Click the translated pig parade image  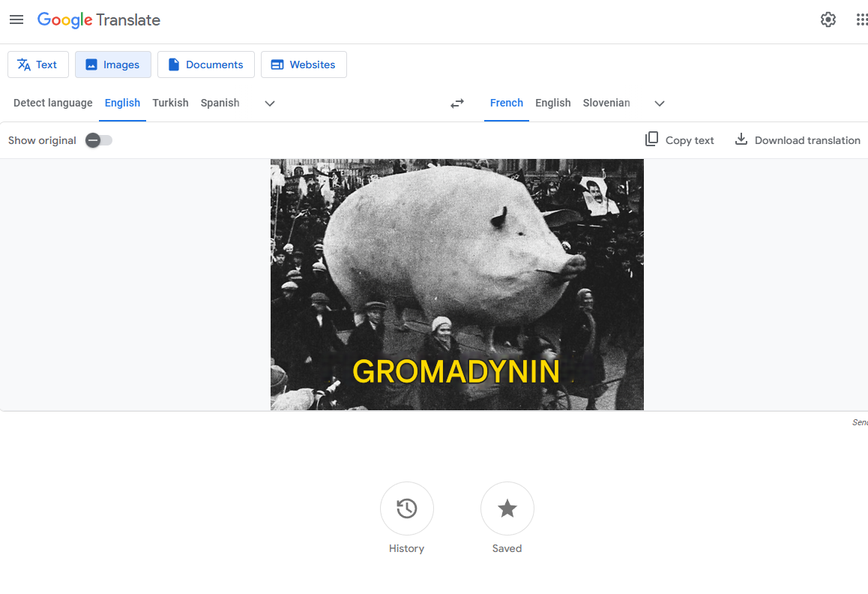coord(457,285)
